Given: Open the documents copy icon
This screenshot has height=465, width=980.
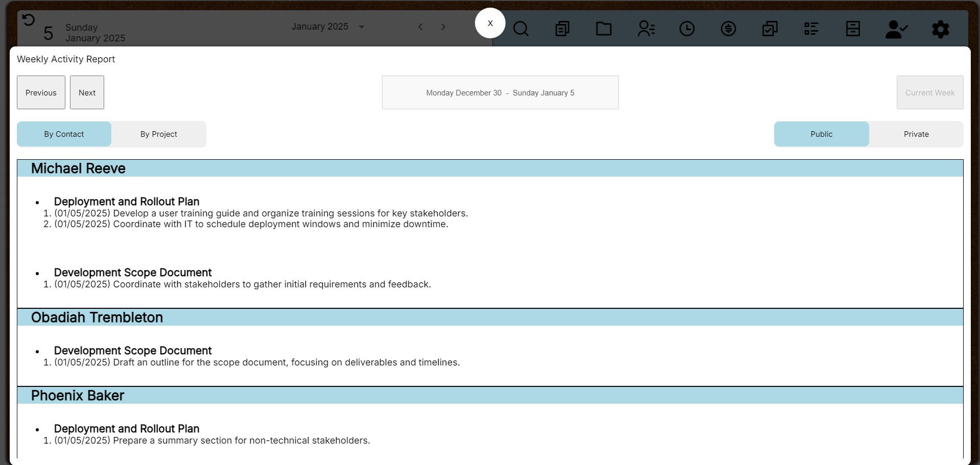Looking at the screenshot, I should click(562, 29).
